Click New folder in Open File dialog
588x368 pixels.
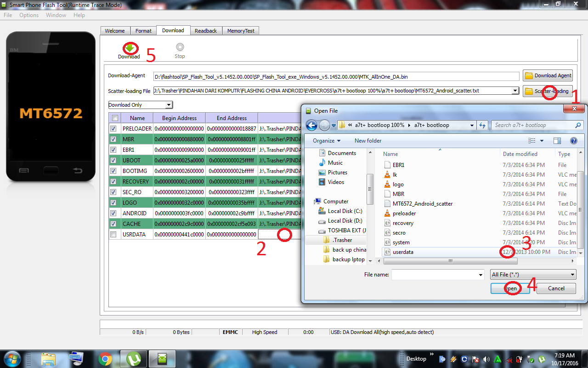click(368, 141)
